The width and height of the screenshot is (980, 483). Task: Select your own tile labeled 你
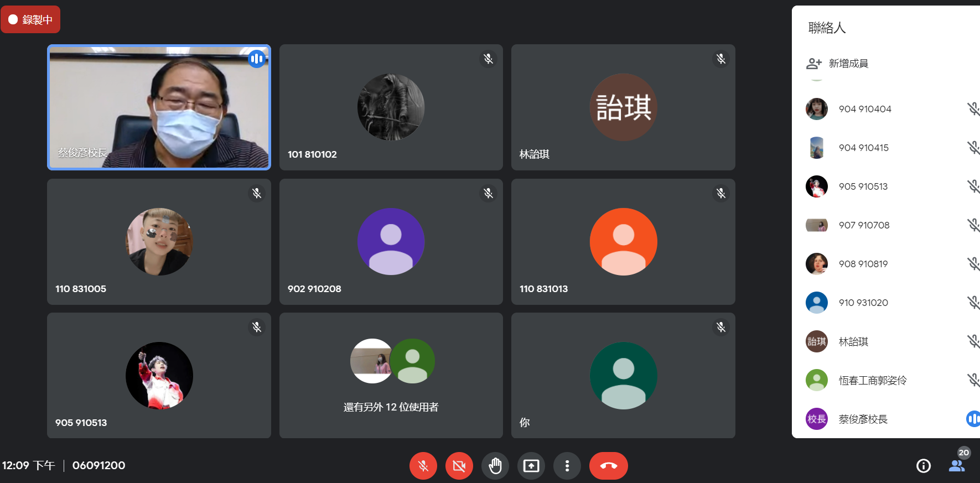coord(623,376)
